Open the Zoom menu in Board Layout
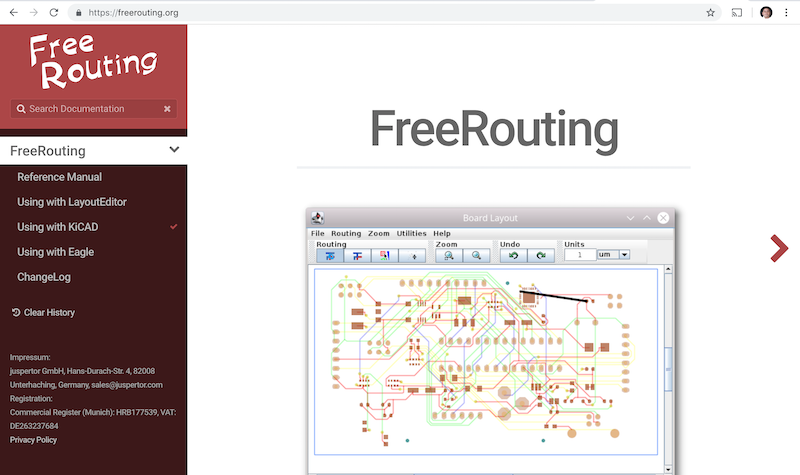 click(379, 233)
